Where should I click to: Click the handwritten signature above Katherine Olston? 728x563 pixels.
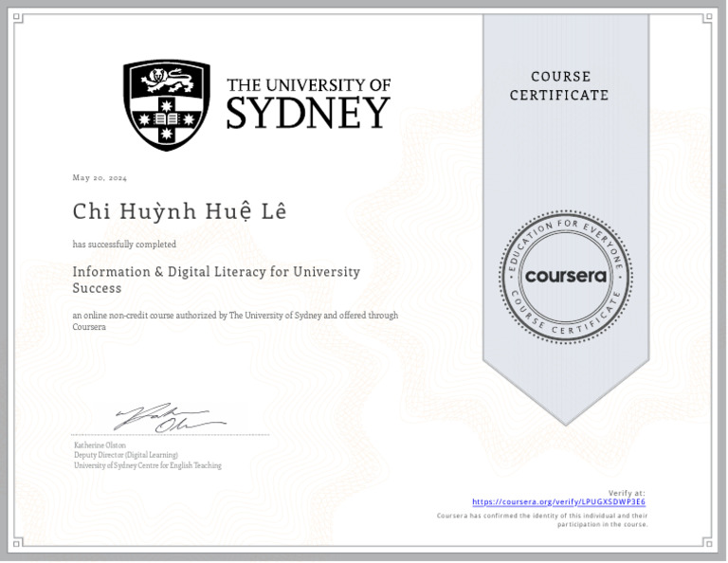pos(169,418)
